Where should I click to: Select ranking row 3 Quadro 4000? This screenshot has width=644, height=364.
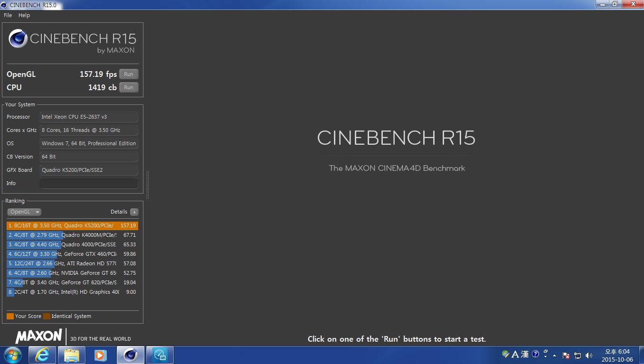(72, 244)
